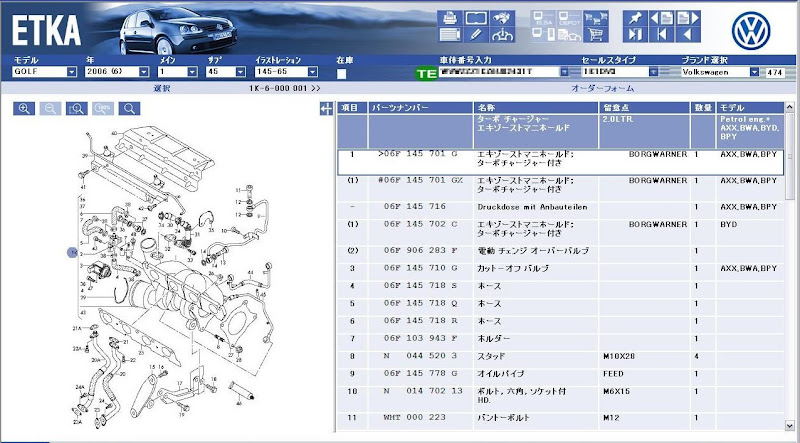The height and width of the screenshot is (443, 800).
Task: Select part number 06F 145 701 G
Action: (x=560, y=163)
